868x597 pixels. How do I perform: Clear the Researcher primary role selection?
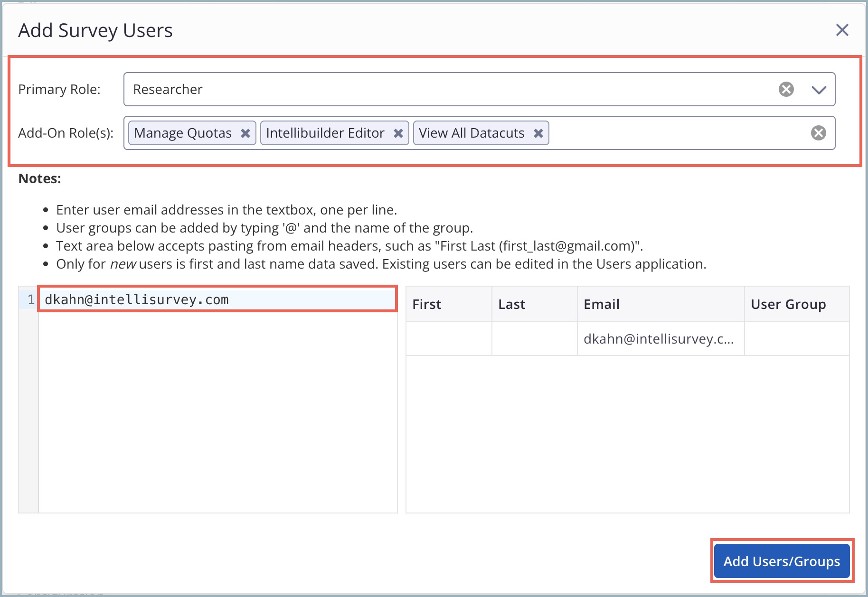tap(786, 89)
